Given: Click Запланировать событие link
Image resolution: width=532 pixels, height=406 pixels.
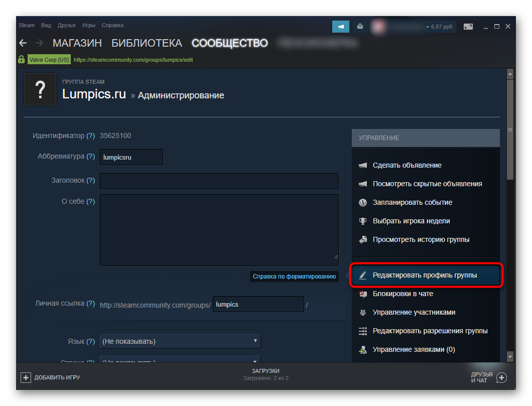Looking at the screenshot, I should pos(413,202).
